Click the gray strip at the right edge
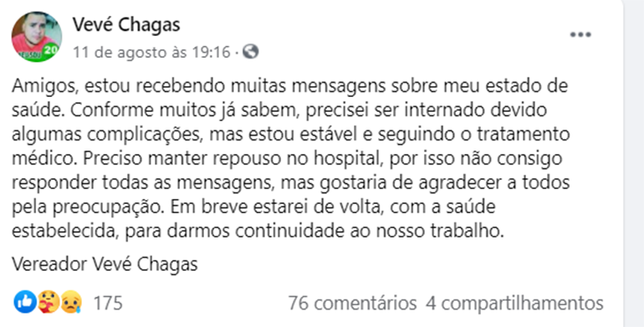644x327 pixels. (634, 164)
